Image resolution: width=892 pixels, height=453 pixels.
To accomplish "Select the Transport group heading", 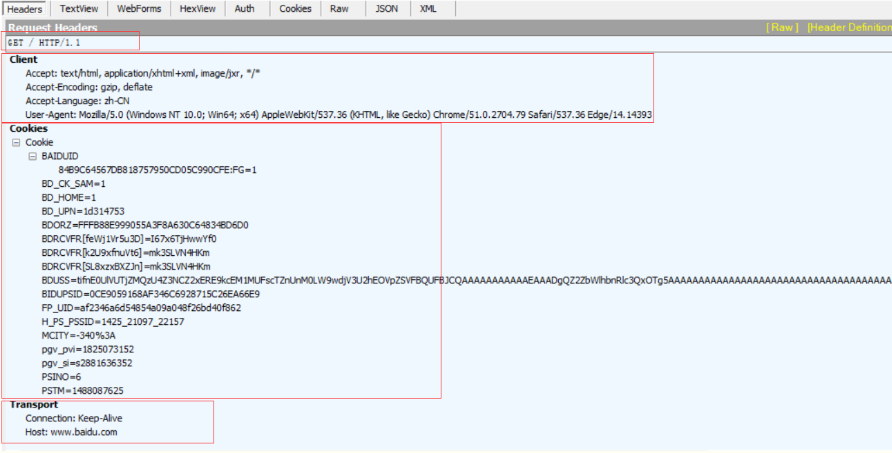I will (34, 405).
